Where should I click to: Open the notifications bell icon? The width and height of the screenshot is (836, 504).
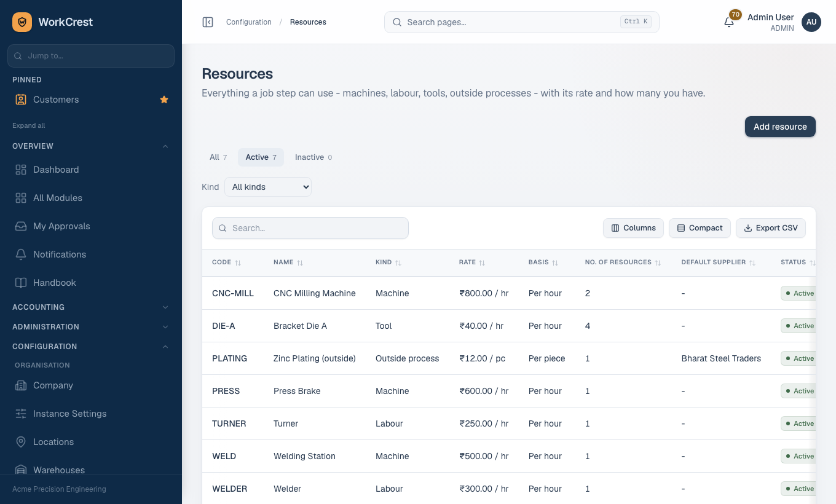(x=729, y=22)
